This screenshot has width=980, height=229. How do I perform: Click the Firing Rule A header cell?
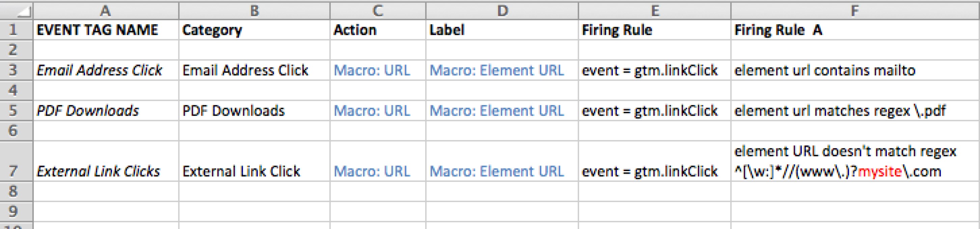click(x=855, y=30)
